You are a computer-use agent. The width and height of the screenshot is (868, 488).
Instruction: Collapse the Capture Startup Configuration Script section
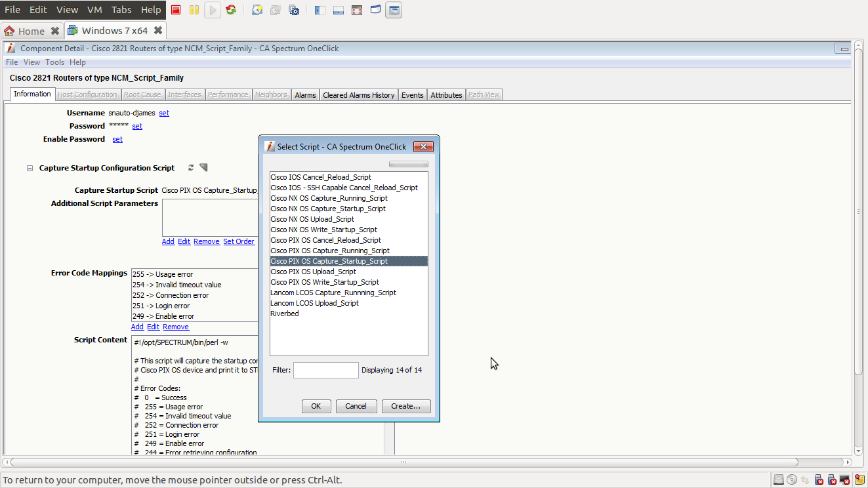click(x=30, y=168)
